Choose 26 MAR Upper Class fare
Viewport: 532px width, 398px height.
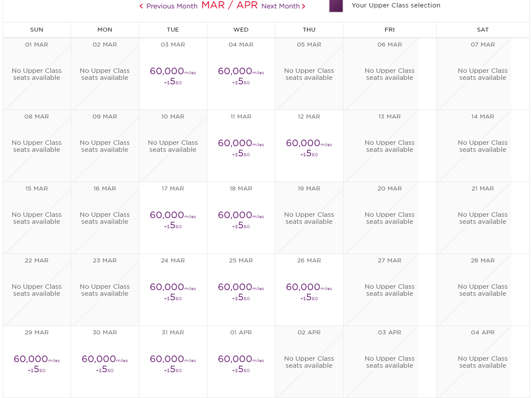[x=309, y=291]
